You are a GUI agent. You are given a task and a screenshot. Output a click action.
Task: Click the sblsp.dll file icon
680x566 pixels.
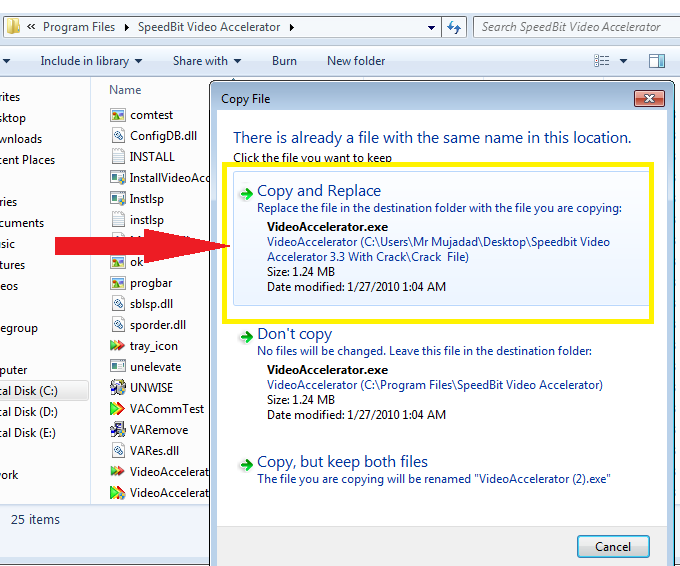pyautogui.click(x=118, y=304)
